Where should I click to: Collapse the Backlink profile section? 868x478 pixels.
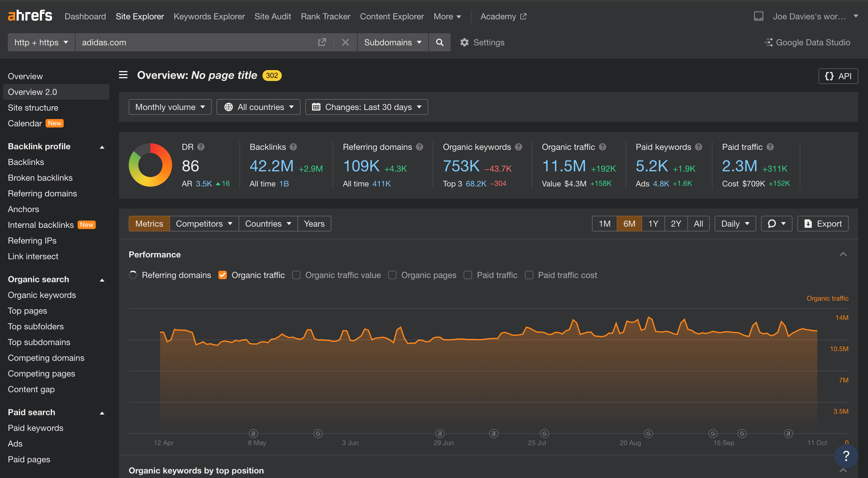point(102,147)
